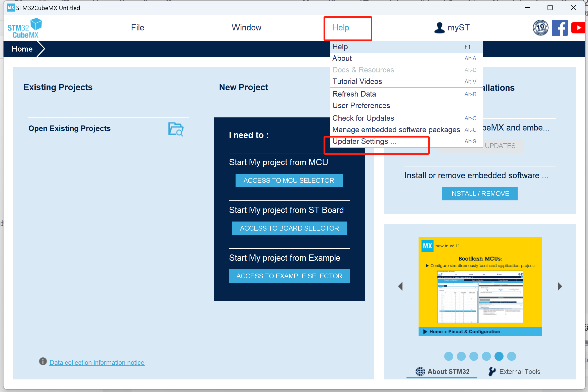This screenshot has width=588, height=392.
Task: Choose Tutorial Videos menu entry
Action: tap(406, 81)
